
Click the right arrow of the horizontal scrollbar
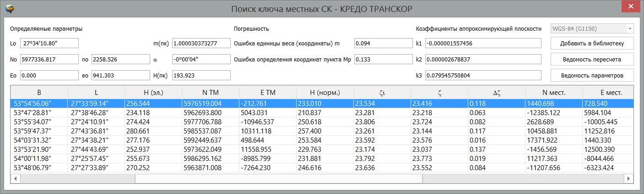[x=629, y=178]
